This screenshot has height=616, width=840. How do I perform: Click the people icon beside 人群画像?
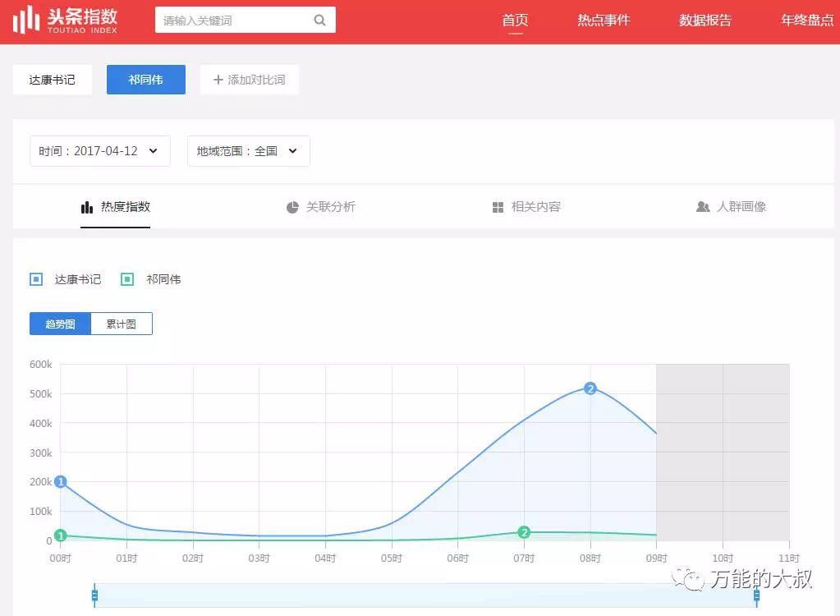click(702, 207)
